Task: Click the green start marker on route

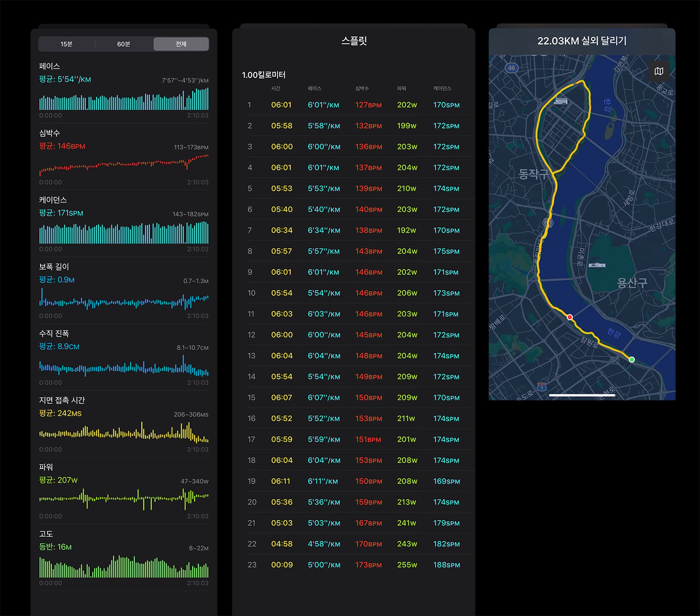Action: (x=632, y=359)
